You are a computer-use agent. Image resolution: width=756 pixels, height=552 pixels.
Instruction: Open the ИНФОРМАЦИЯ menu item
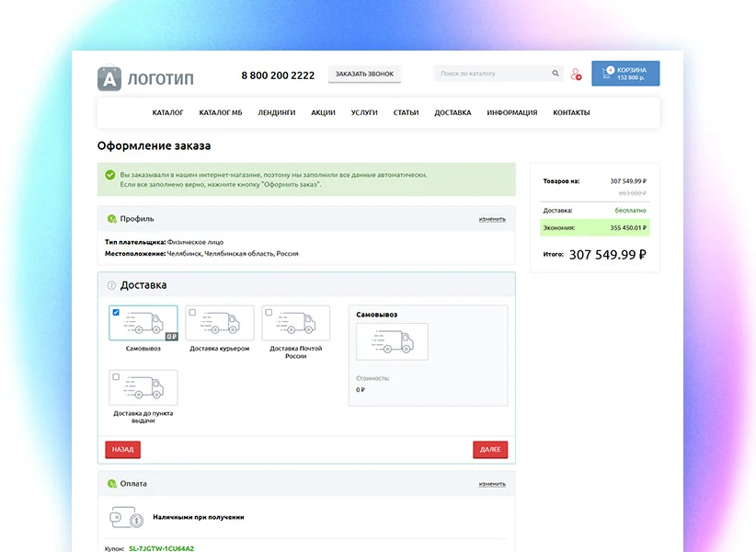tap(512, 113)
